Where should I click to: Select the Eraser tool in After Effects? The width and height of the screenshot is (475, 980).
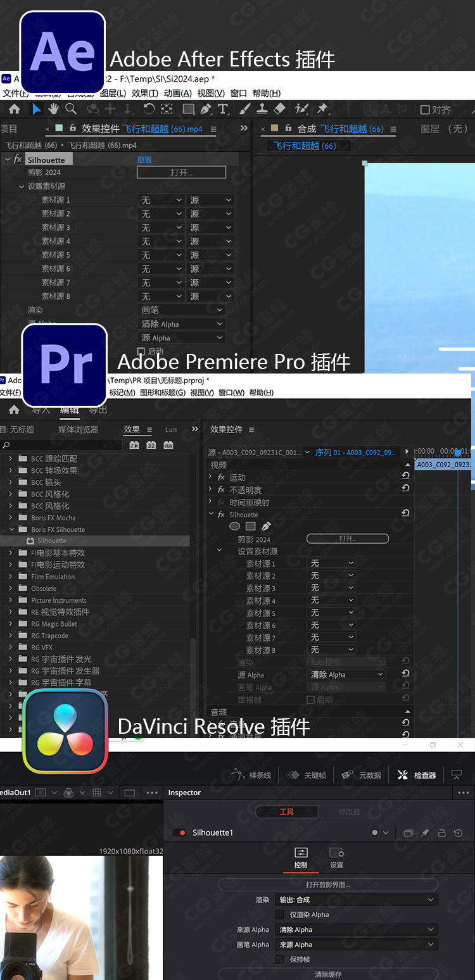point(280,109)
